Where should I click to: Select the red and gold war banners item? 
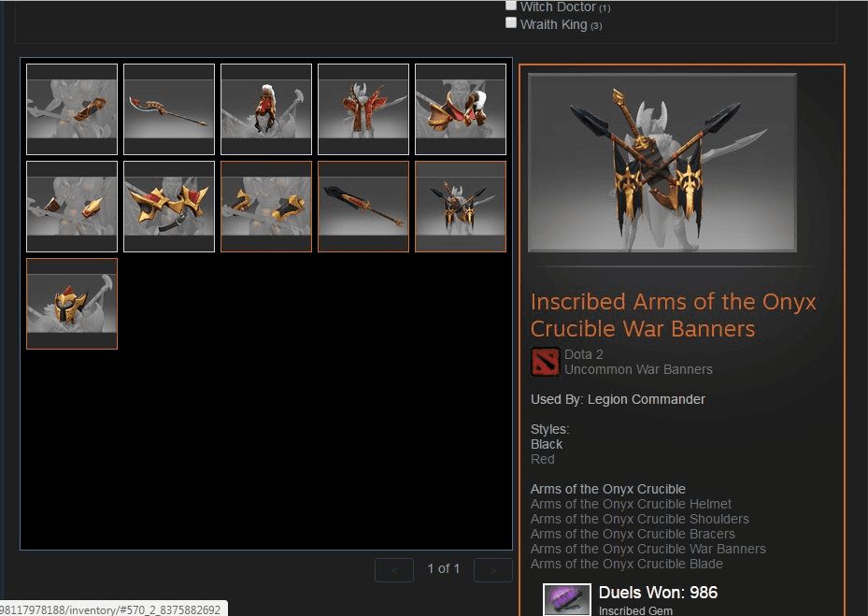pos(363,109)
